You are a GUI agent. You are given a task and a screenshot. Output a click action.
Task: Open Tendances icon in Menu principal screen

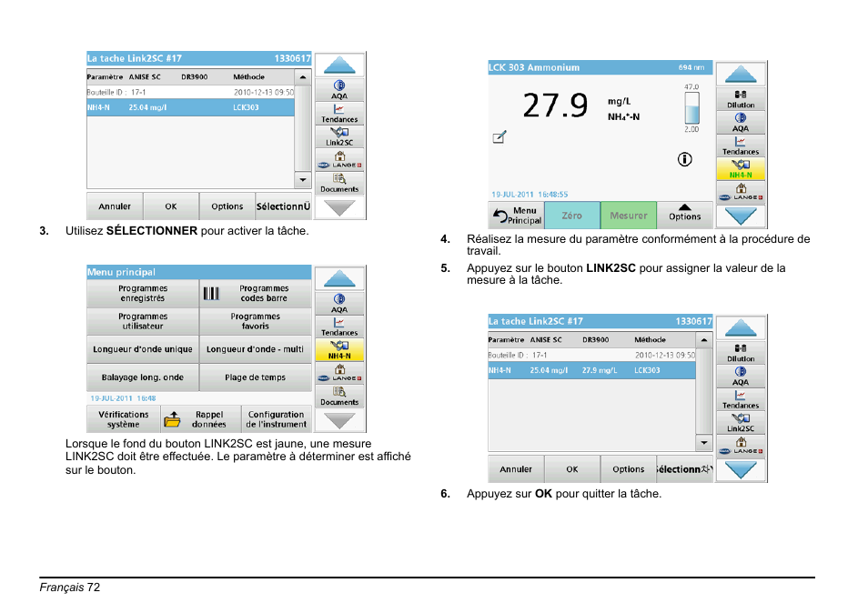339,327
